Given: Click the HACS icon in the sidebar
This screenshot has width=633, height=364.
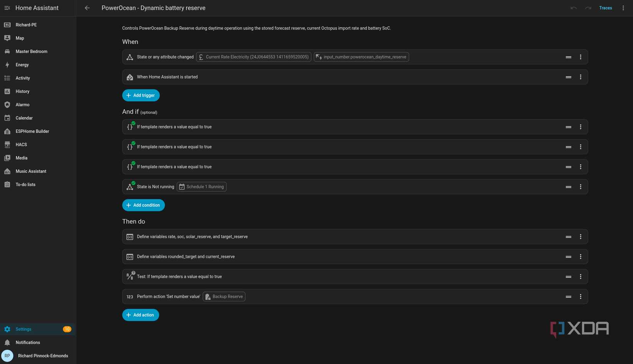Looking at the screenshot, I should (x=7, y=145).
